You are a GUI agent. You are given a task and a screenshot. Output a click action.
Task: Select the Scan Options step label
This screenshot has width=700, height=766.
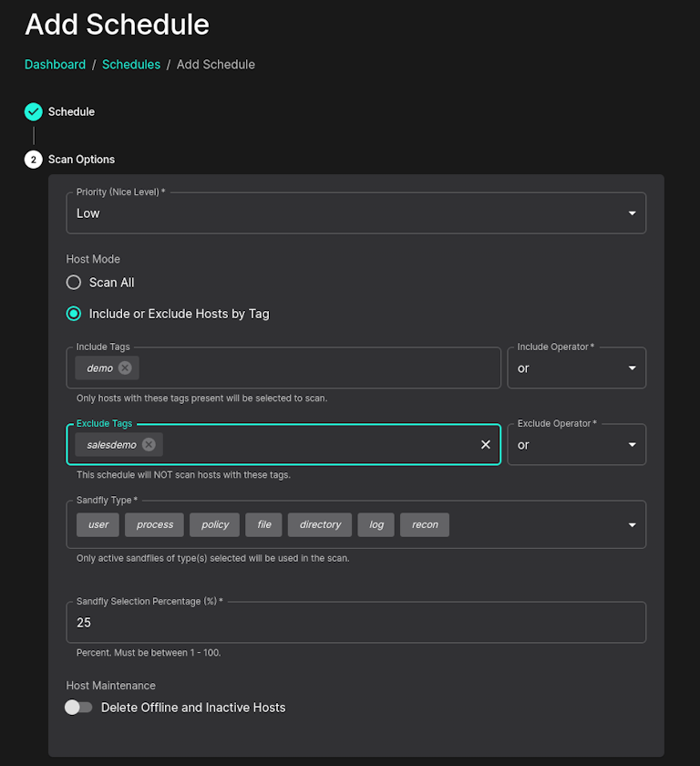tap(80, 159)
